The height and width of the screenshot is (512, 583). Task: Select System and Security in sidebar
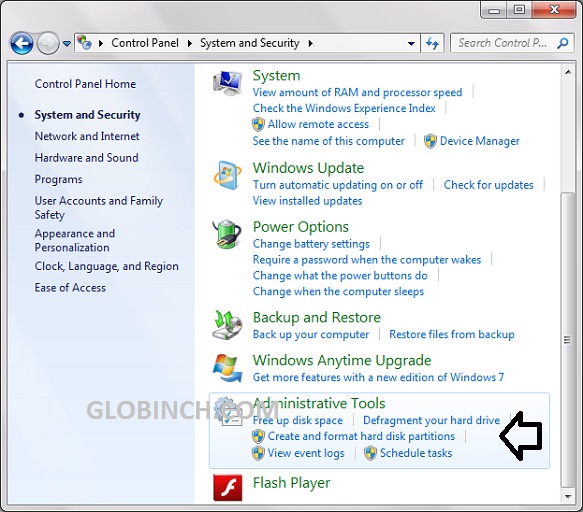coord(87,115)
